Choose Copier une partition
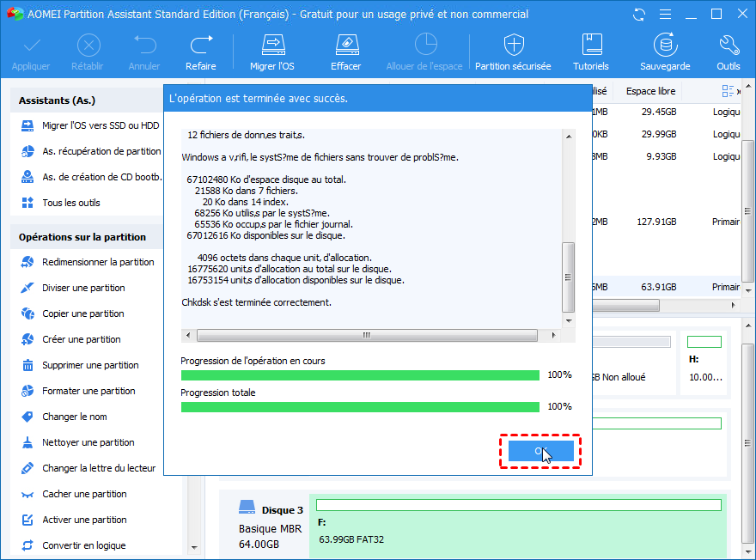This screenshot has width=756, height=560. pos(72,313)
